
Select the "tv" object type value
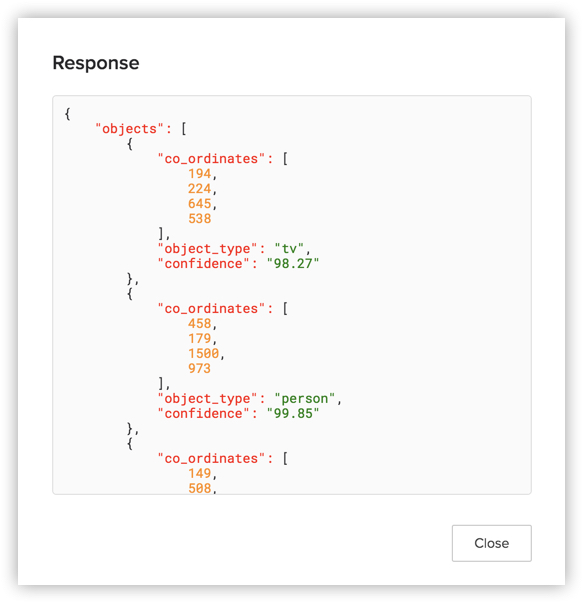click(x=289, y=249)
